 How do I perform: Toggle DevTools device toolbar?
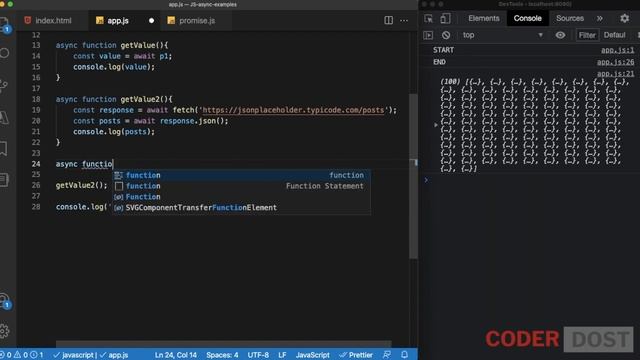pyautogui.click(x=445, y=18)
